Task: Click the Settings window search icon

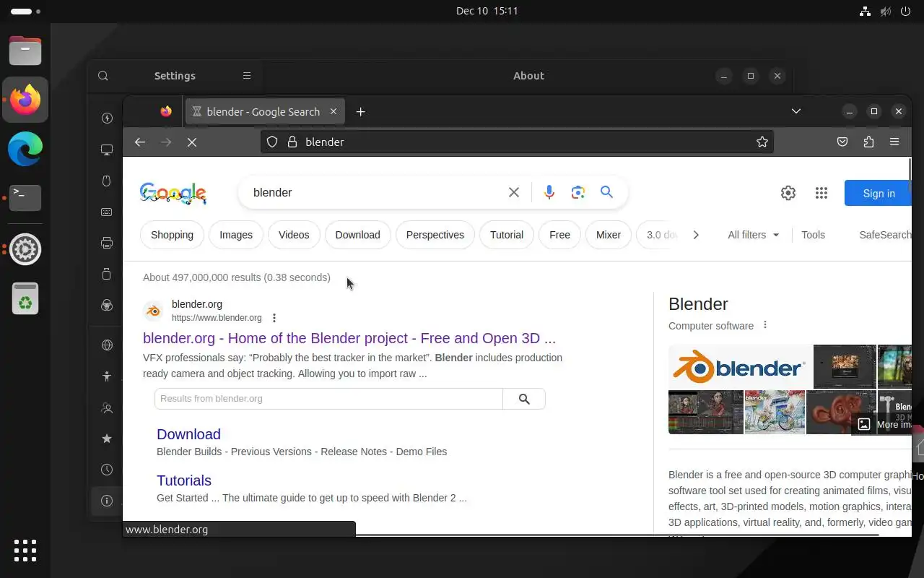Action: pos(103,76)
